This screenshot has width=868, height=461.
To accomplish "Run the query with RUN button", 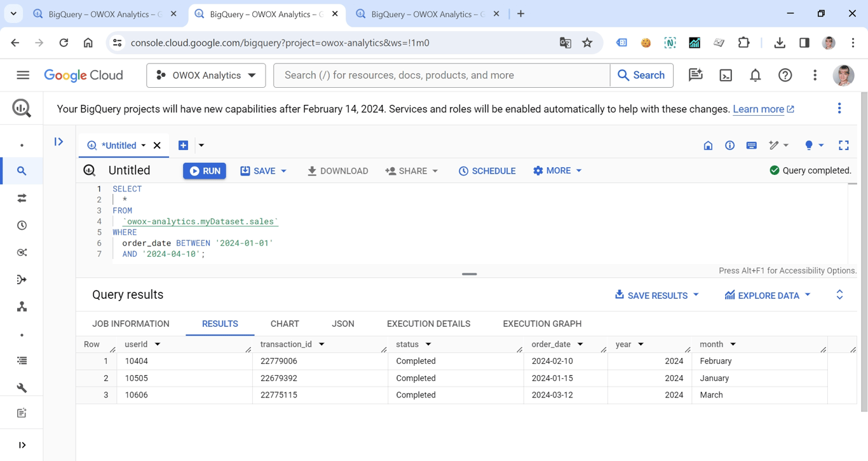I will click(205, 171).
